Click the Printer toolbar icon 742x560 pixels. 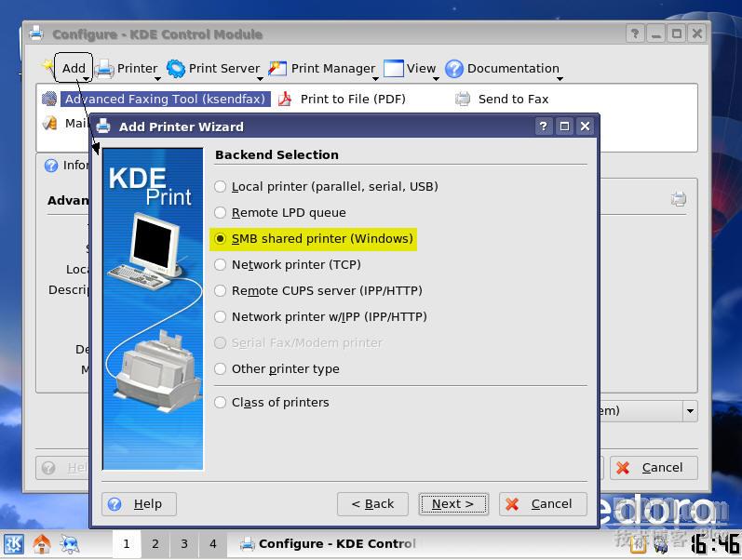tap(104, 70)
